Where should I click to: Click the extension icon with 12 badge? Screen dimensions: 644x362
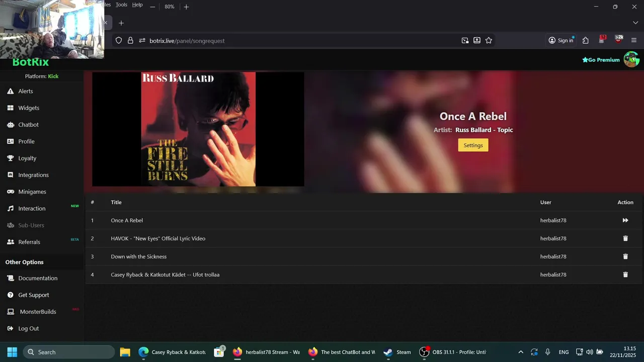pos(602,40)
